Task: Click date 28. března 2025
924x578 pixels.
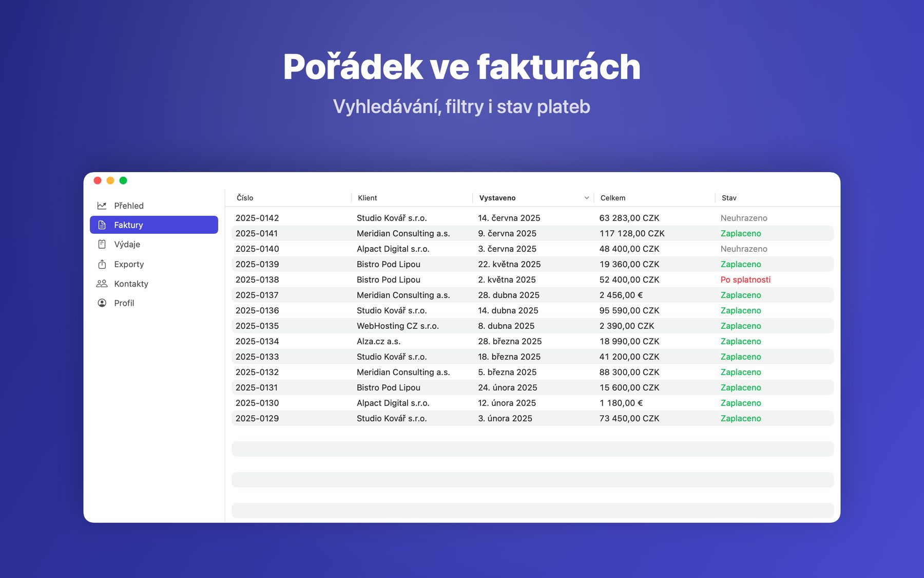Action: [x=510, y=341]
